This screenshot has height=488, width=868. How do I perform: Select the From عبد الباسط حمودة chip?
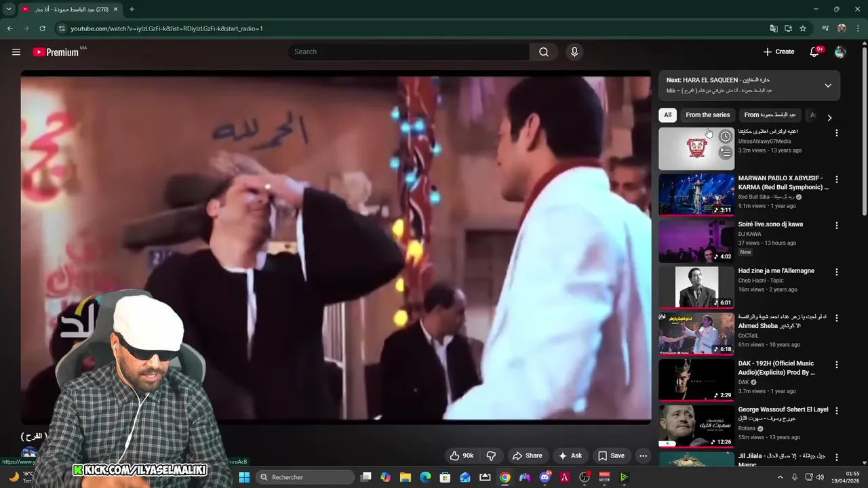click(x=770, y=115)
